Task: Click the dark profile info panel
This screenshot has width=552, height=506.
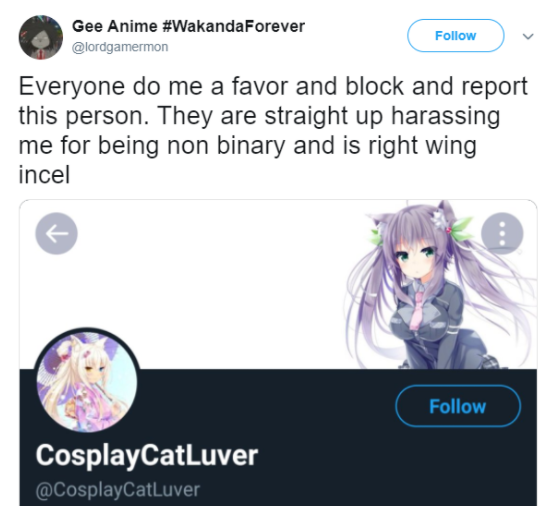Action: (x=278, y=437)
